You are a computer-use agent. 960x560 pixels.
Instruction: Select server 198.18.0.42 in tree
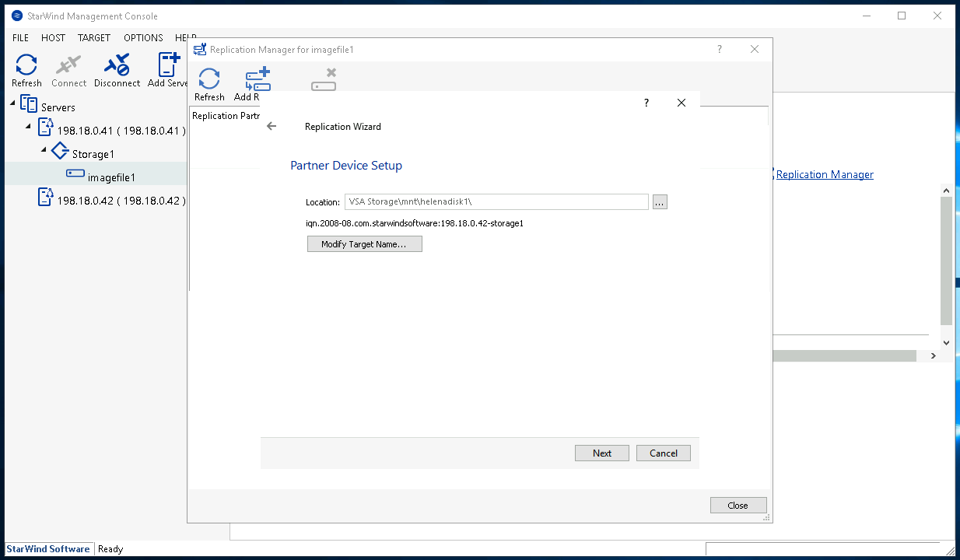click(121, 201)
